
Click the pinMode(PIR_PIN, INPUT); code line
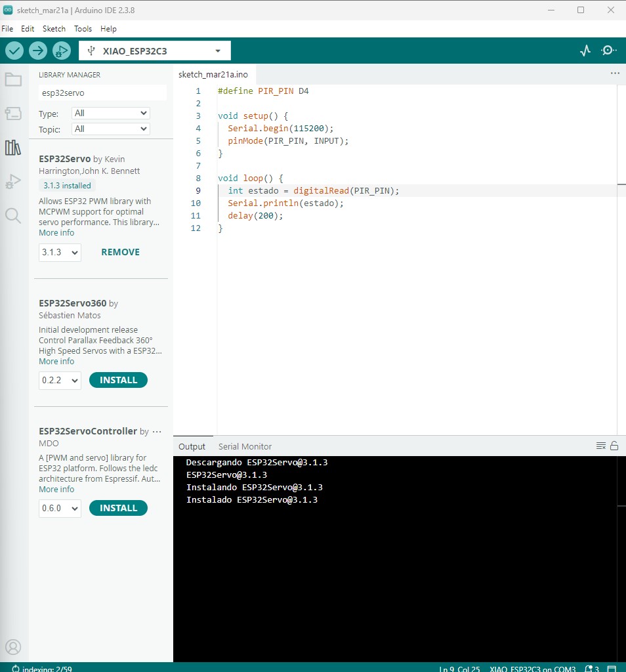(288, 140)
